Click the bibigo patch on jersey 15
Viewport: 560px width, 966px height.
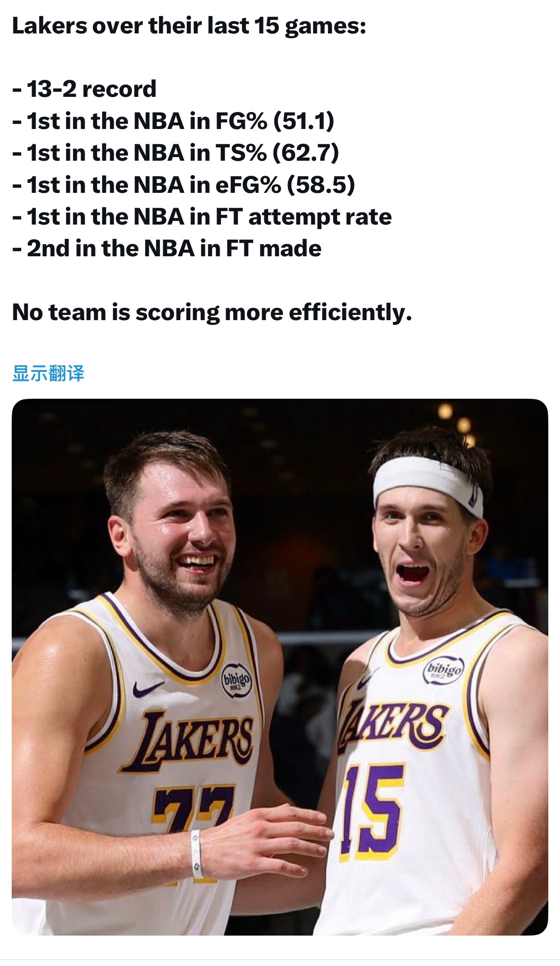443,669
